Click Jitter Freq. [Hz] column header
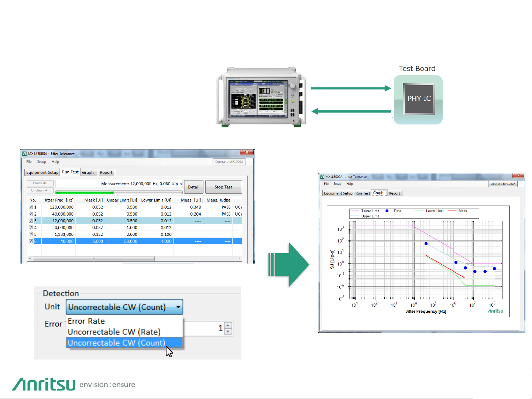This screenshot has width=532, height=399. tap(59, 200)
